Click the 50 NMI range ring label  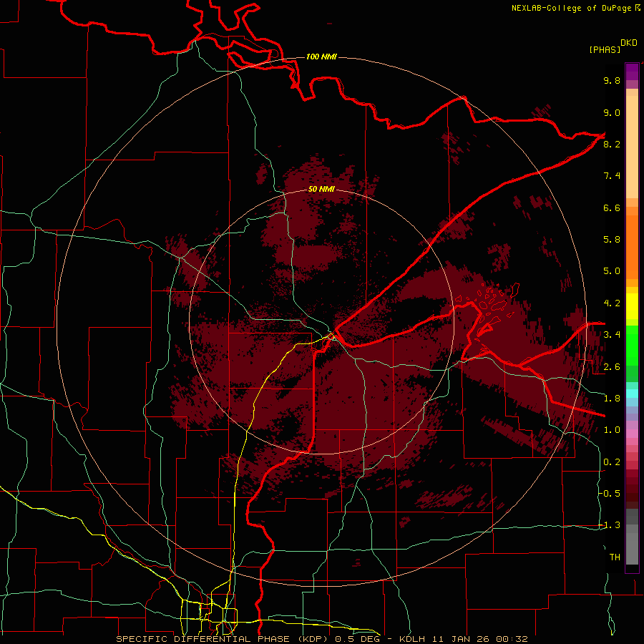click(321, 189)
